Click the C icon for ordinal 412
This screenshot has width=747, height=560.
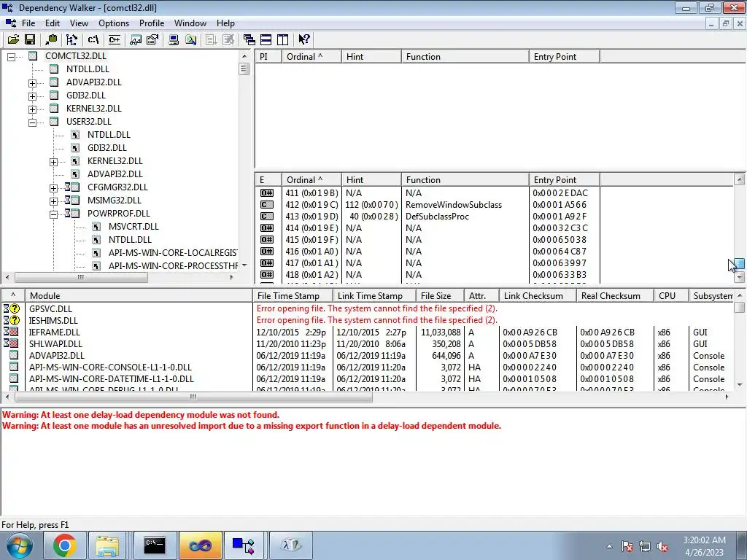(x=267, y=205)
